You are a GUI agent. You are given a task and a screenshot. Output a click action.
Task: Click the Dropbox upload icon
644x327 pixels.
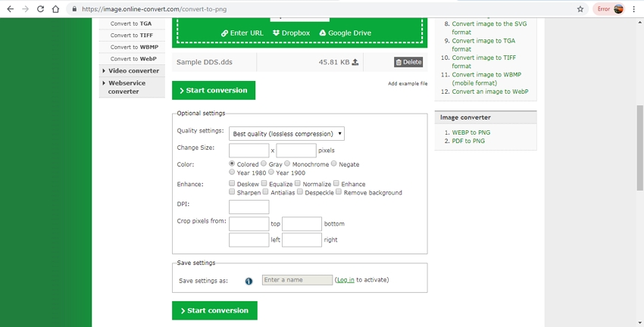(x=277, y=33)
